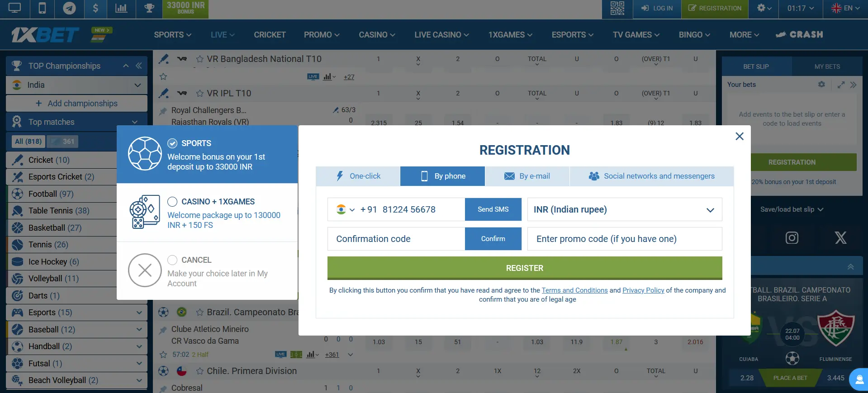Favorite VR Bangladesh National T10 star
The image size is (868, 393).
point(199,59)
